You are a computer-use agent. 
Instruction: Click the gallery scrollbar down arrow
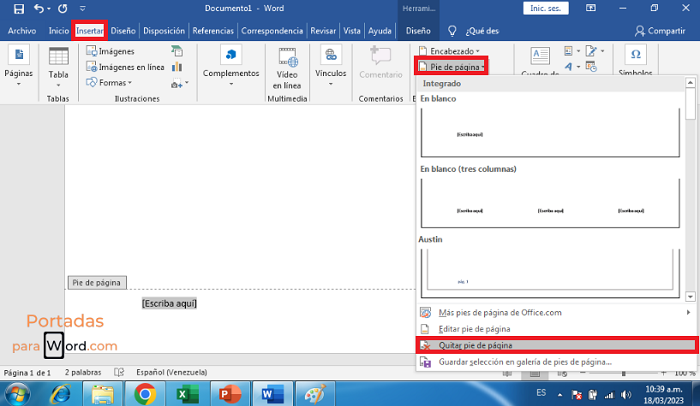tap(690, 297)
